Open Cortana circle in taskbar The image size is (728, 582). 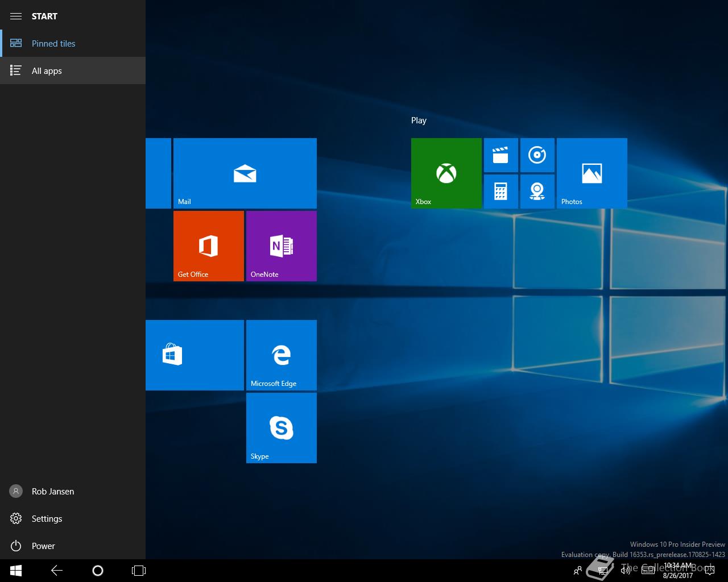(98, 571)
